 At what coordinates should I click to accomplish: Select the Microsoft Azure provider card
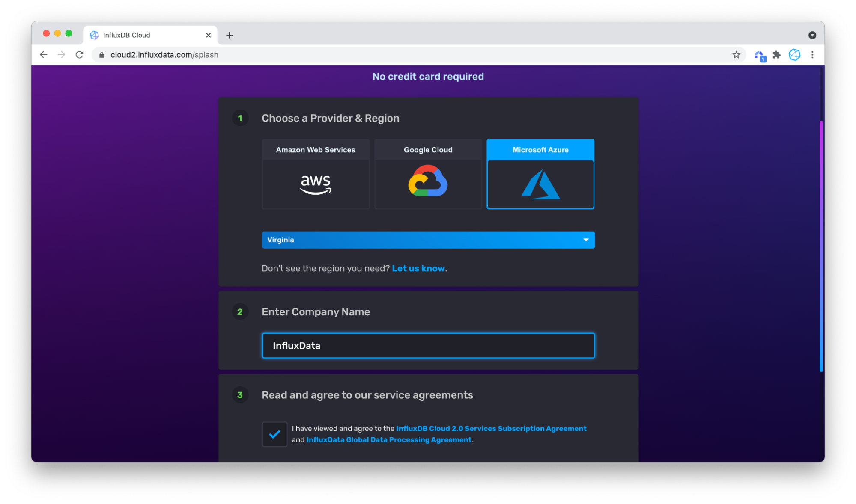[540, 174]
